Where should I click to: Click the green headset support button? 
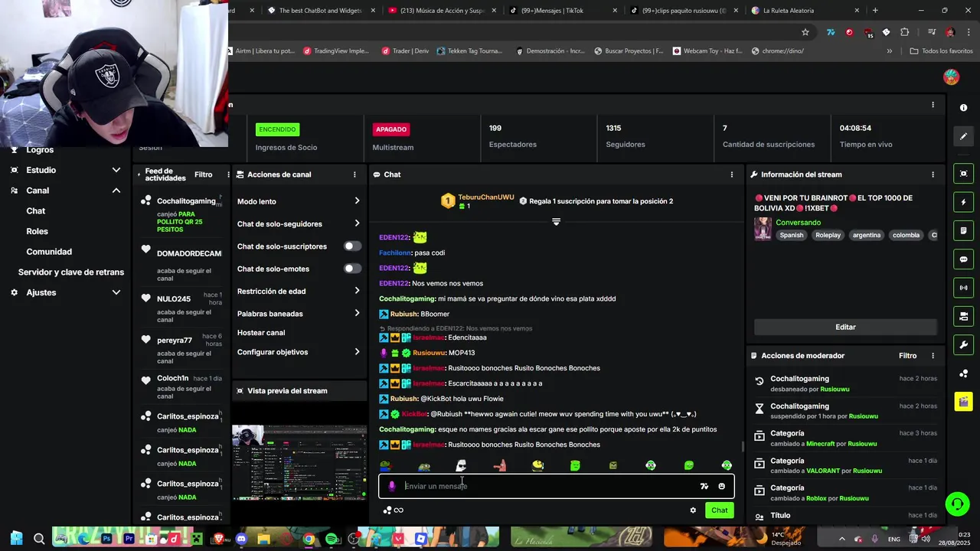coord(957,504)
